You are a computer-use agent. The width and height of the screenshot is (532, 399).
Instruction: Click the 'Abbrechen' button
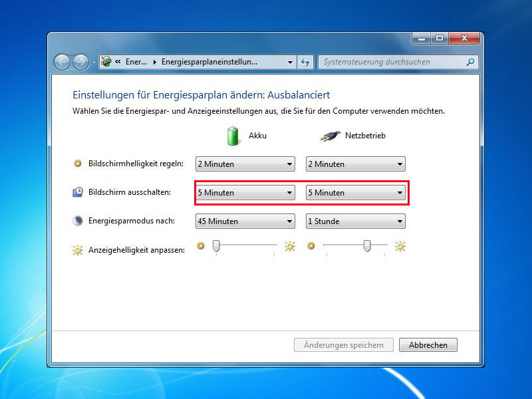click(x=428, y=344)
